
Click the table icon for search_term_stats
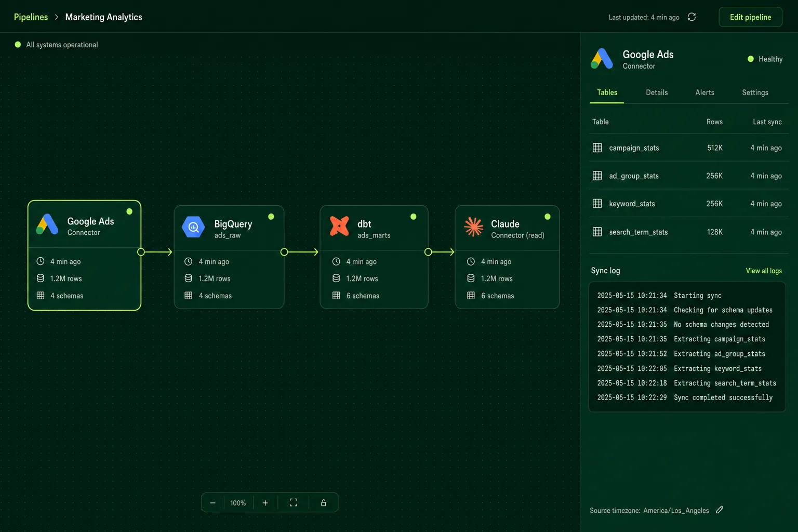click(597, 232)
